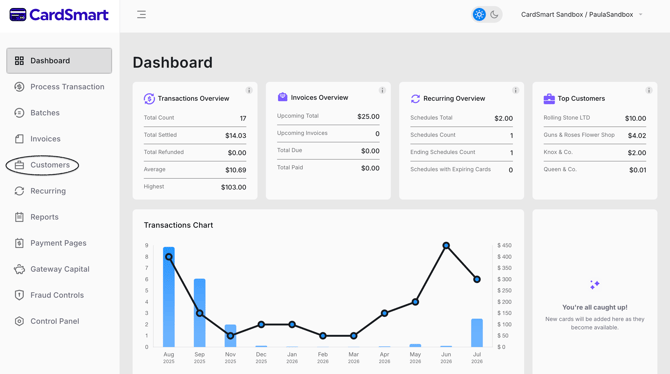Click the Recurring arrows icon in sidebar
This screenshot has height=374, width=670.
tap(19, 191)
